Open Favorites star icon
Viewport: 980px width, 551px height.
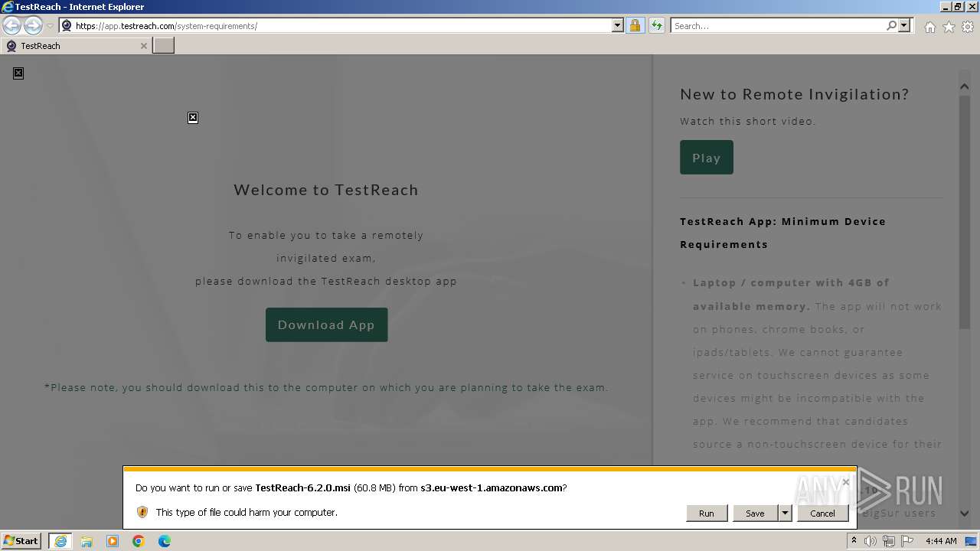tap(949, 27)
